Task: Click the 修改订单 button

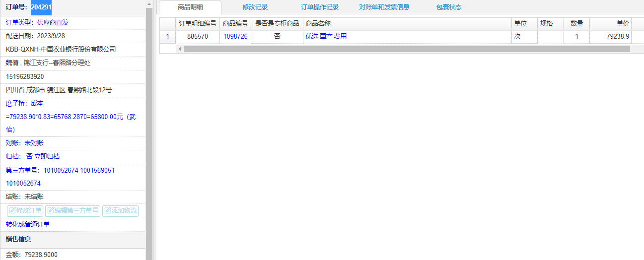Action: click(25, 210)
